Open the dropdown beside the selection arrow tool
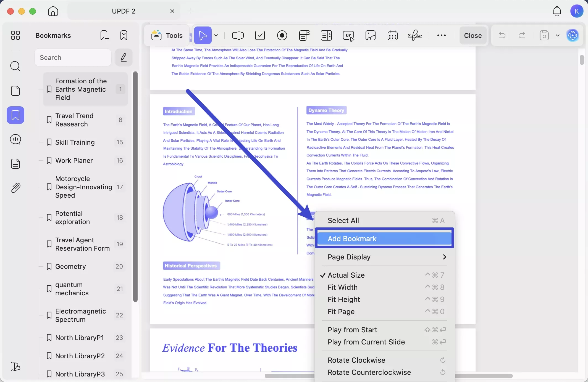 [216, 35]
